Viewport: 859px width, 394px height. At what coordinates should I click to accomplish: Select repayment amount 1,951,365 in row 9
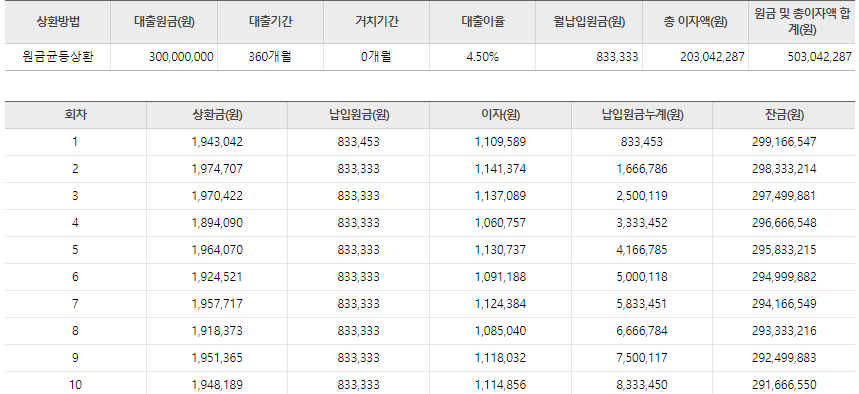217,358
